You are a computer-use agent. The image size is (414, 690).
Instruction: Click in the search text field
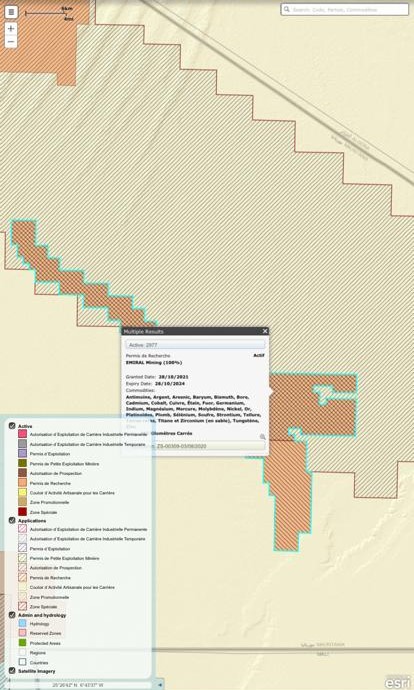coord(348,9)
